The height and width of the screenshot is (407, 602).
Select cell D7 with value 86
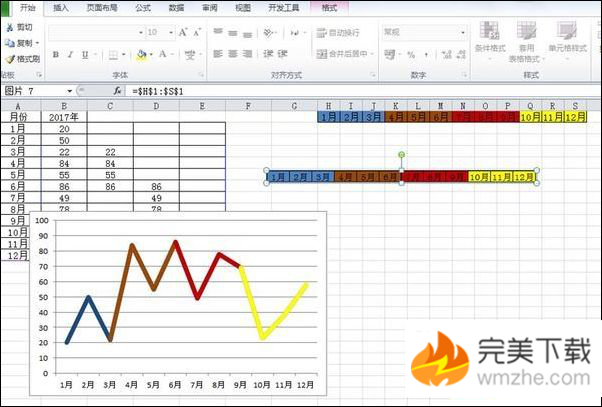pos(156,187)
